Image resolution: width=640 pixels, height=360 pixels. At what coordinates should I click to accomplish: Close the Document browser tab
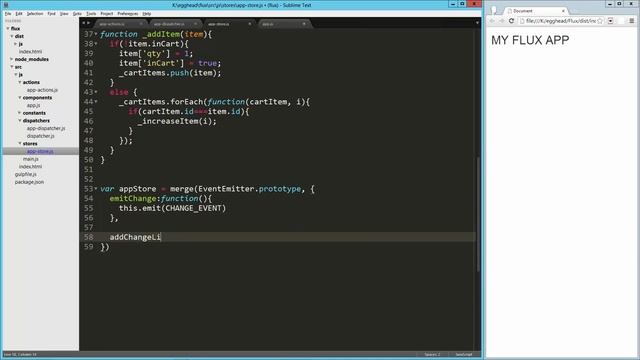coord(563,11)
